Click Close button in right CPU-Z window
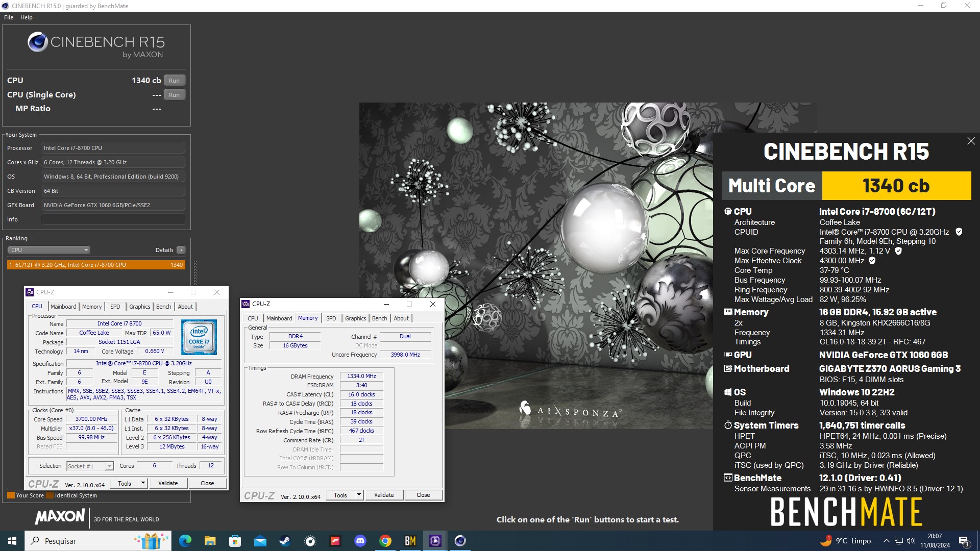Screen dimensions: 980x551 coord(423,495)
